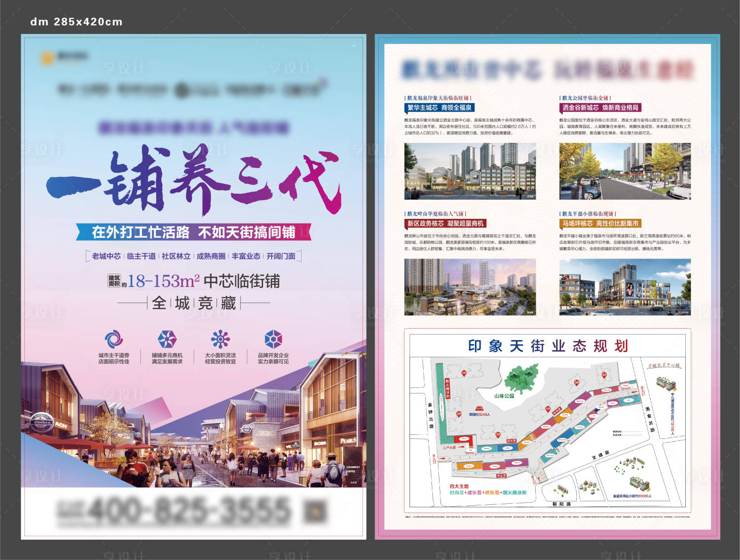
Task: Click the label 麒龙福泉印象天街临街旺铺
Action: pos(438,98)
